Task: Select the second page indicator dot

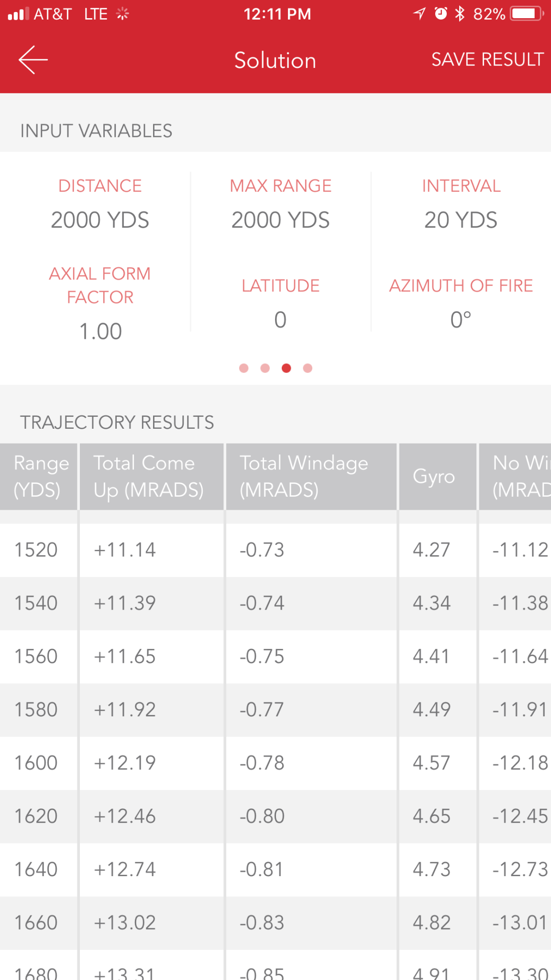Action: coord(265,368)
